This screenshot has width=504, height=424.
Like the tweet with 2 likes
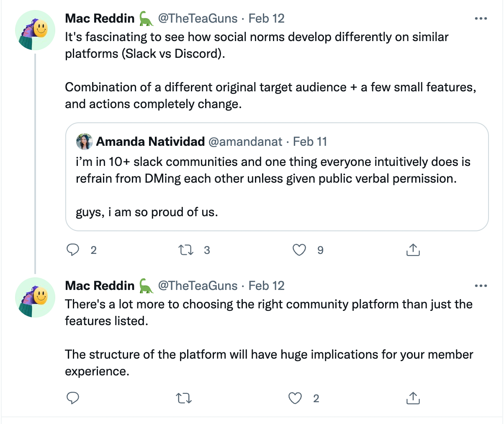[x=296, y=398]
